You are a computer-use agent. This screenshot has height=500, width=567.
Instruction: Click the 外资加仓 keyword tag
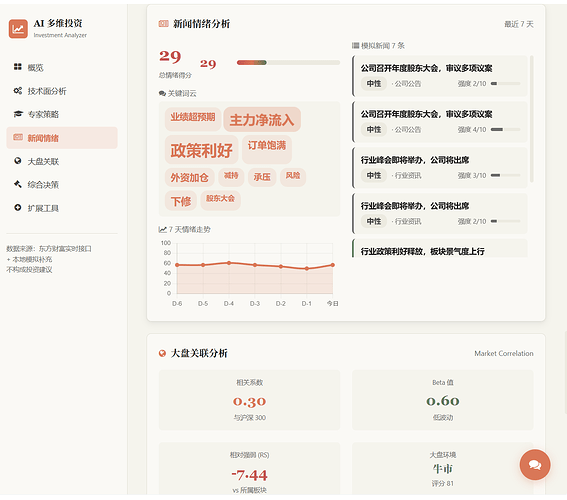coord(189,178)
